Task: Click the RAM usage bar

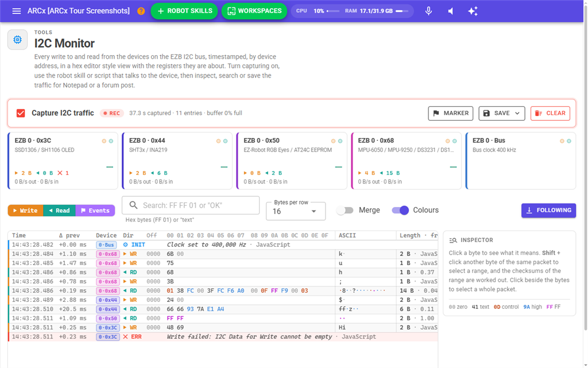Action: pyautogui.click(x=402, y=11)
